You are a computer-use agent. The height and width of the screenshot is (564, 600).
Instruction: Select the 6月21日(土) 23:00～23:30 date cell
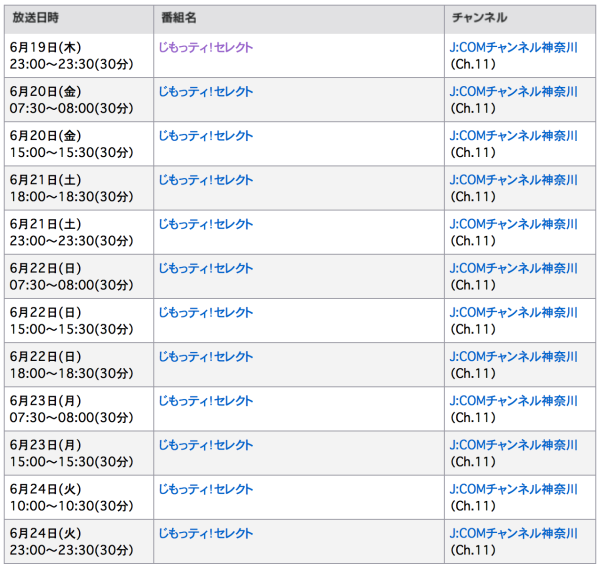(x=79, y=232)
